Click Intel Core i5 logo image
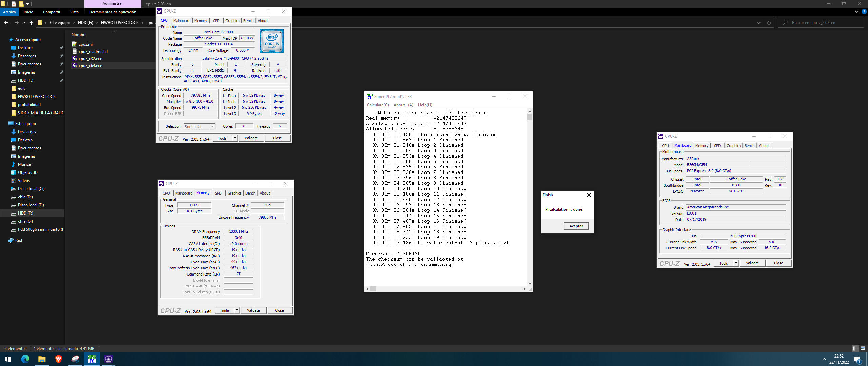 [x=272, y=41]
